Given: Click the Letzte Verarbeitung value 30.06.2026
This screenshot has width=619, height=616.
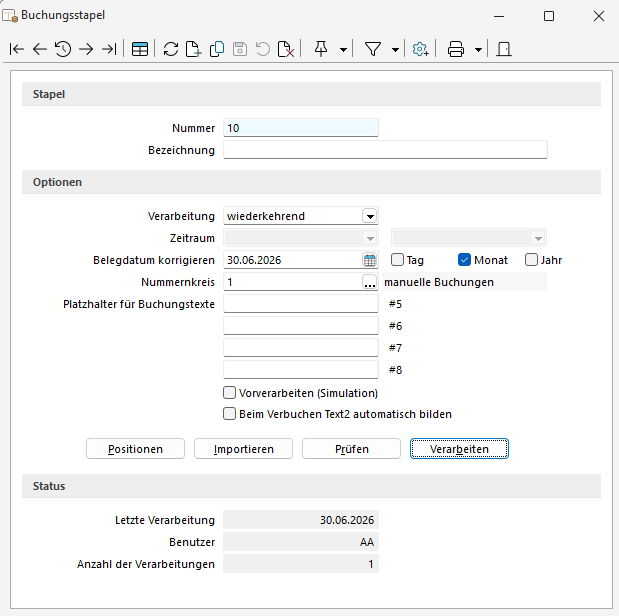Looking at the screenshot, I should pos(301,520).
